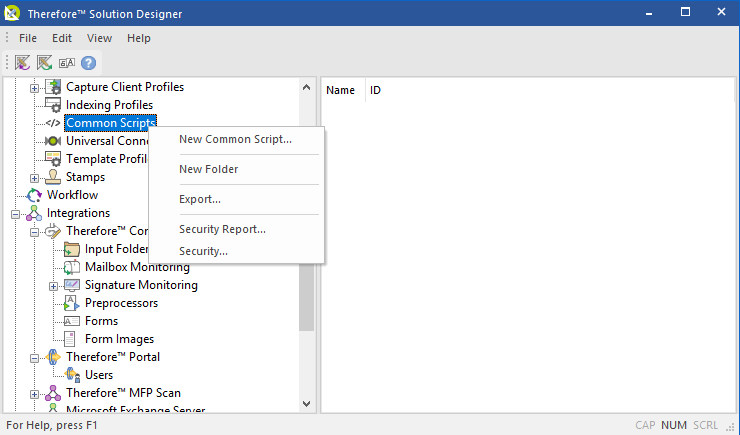Select Export in the context menu
Image resolution: width=740 pixels, height=435 pixels.
[200, 199]
